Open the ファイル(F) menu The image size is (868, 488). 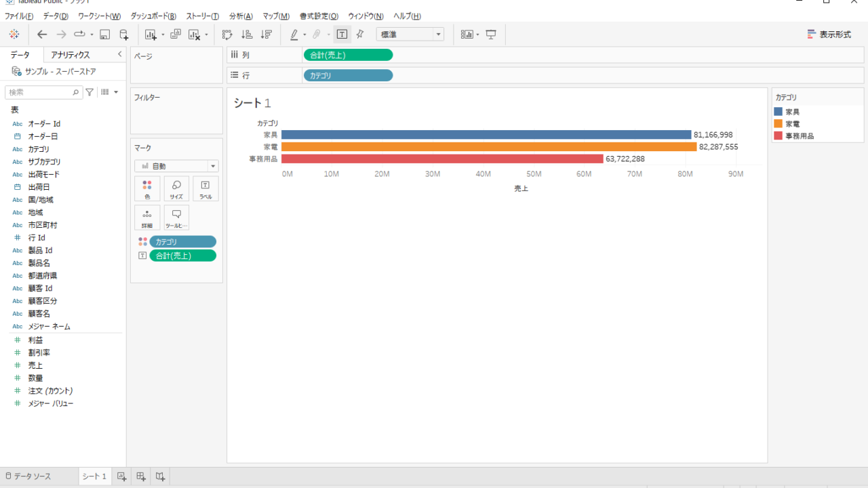[x=19, y=16]
